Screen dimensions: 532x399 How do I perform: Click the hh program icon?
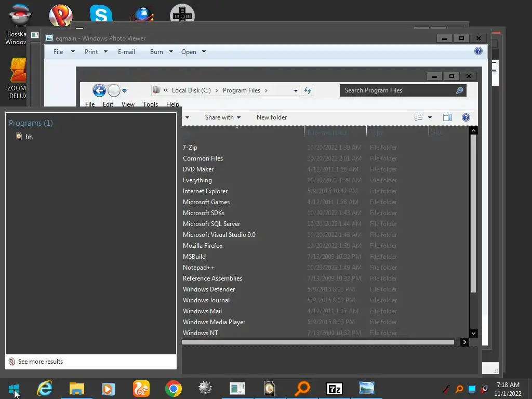pos(19,136)
